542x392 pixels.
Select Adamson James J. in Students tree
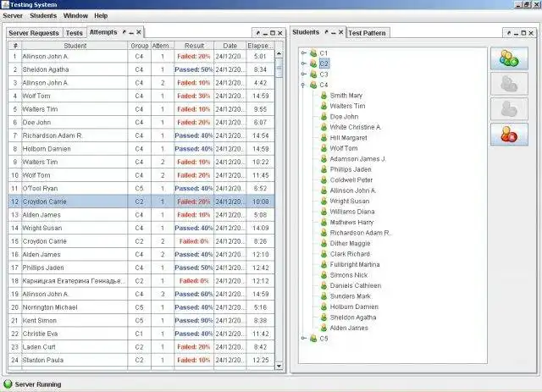[357, 158]
